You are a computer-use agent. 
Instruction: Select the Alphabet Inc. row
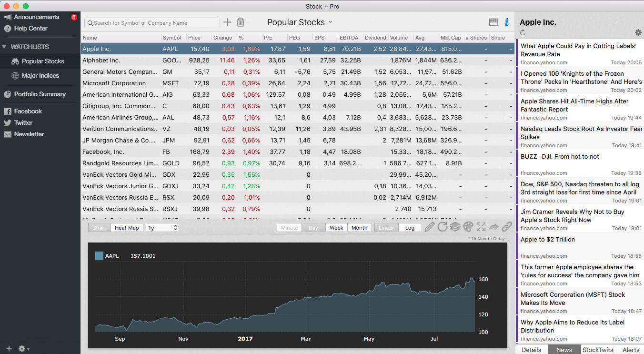(x=298, y=61)
